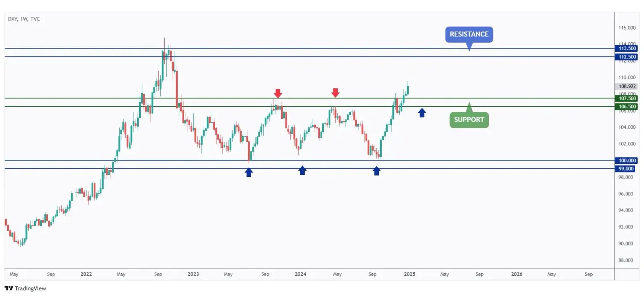Click the 107.500 price level tag
Screen dimensions: 644x296
pyautogui.click(x=627, y=98)
